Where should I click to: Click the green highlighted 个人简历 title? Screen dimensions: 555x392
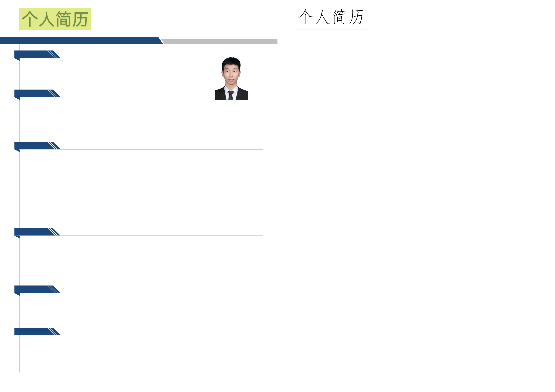(x=55, y=19)
